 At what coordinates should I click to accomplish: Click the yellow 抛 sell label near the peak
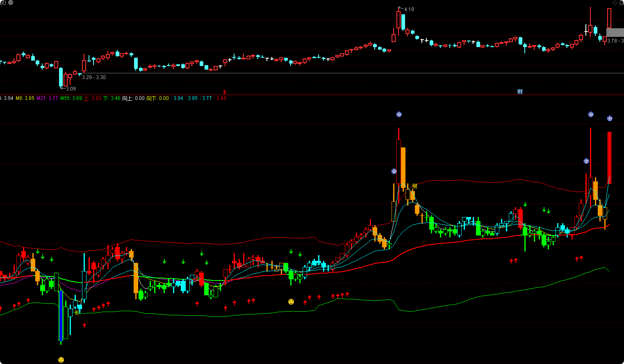(414, 186)
